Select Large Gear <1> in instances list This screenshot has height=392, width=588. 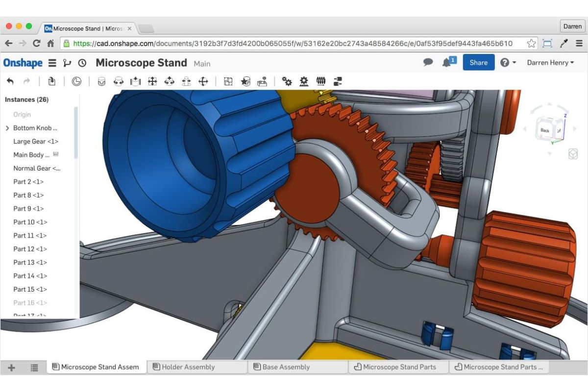point(36,141)
